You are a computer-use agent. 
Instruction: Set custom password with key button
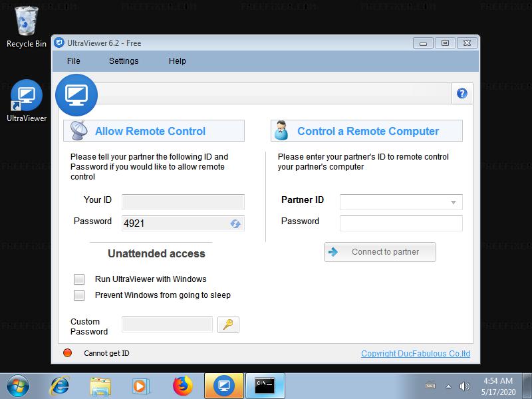[228, 325]
